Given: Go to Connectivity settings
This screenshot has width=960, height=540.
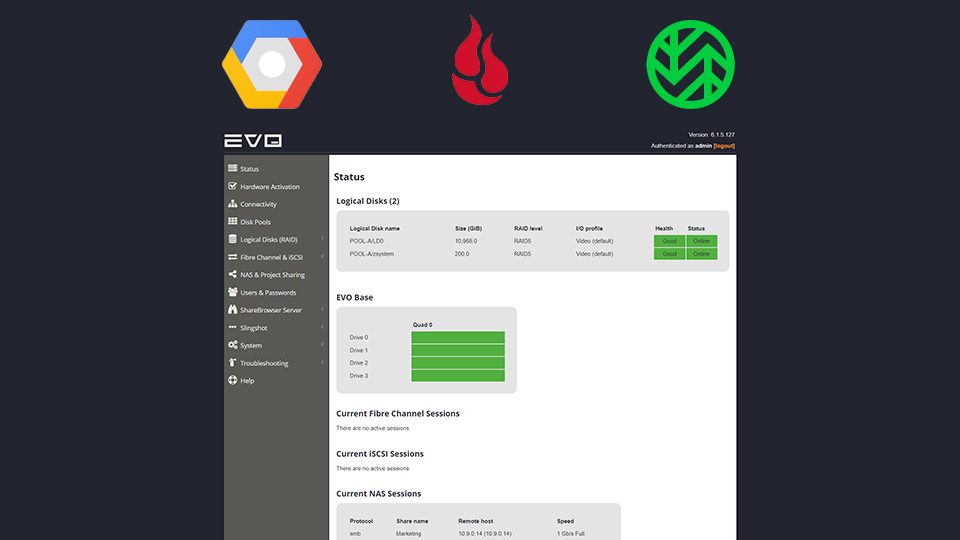Looking at the screenshot, I should [258, 204].
